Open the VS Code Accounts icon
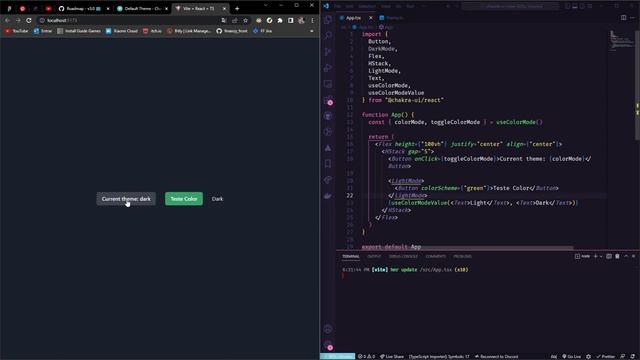The width and height of the screenshot is (640, 360). tap(328, 329)
